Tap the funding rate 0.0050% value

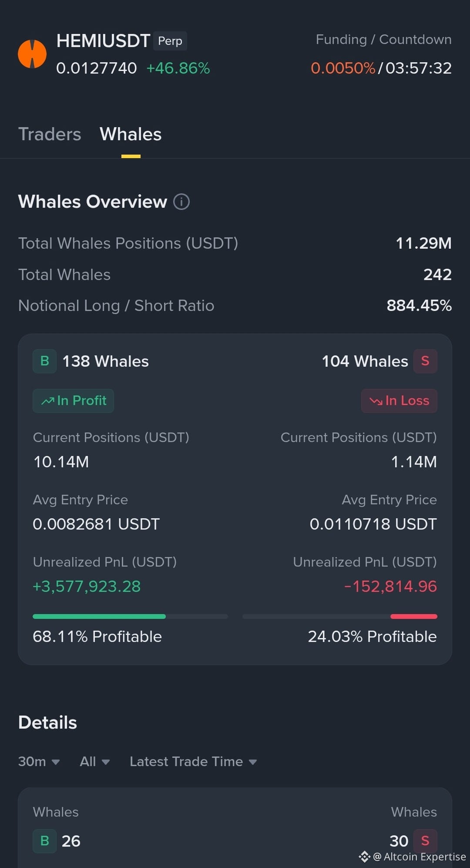(x=343, y=68)
